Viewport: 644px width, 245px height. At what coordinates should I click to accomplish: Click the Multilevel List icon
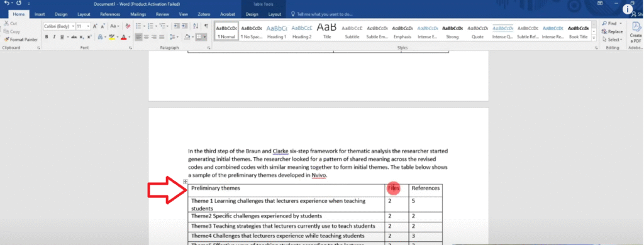click(162, 26)
